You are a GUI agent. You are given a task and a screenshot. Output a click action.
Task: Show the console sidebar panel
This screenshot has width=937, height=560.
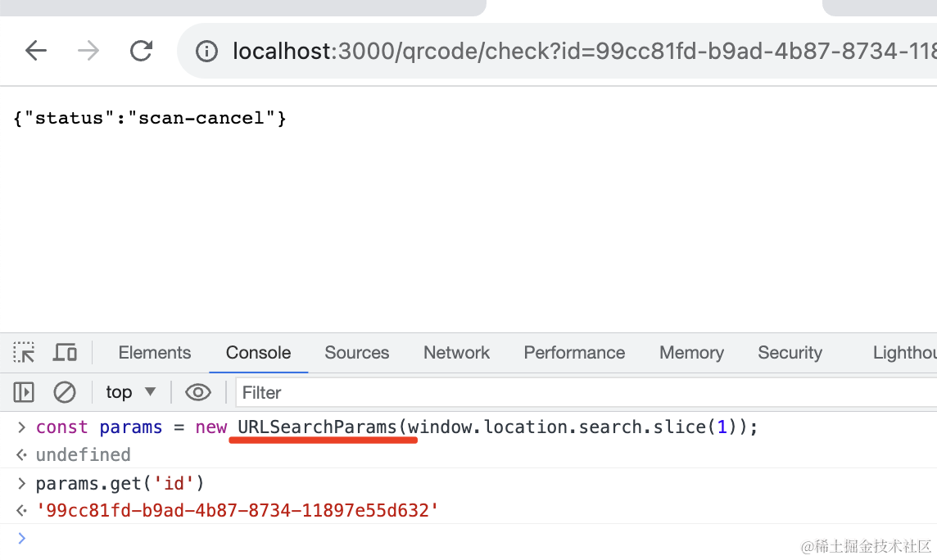[x=24, y=393]
